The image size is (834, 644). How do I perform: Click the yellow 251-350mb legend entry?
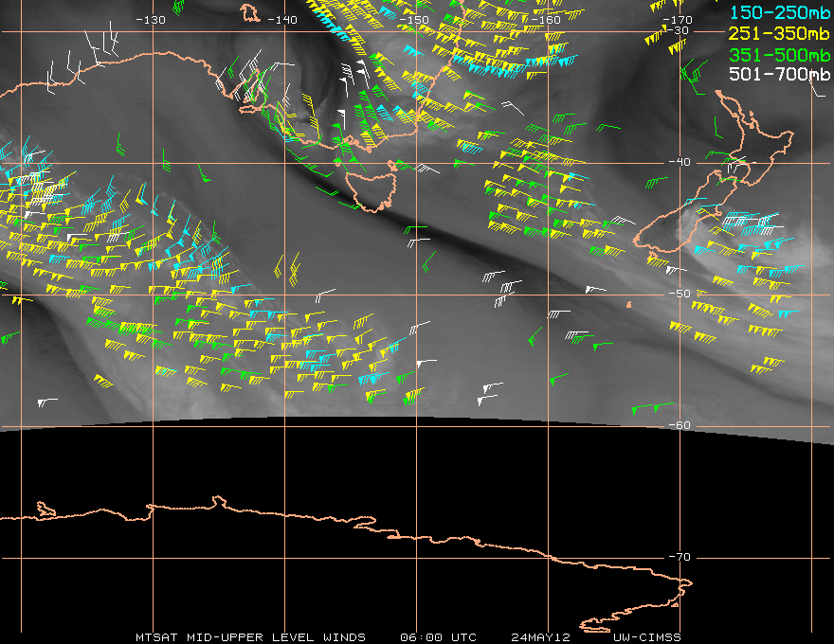pyautogui.click(x=779, y=33)
